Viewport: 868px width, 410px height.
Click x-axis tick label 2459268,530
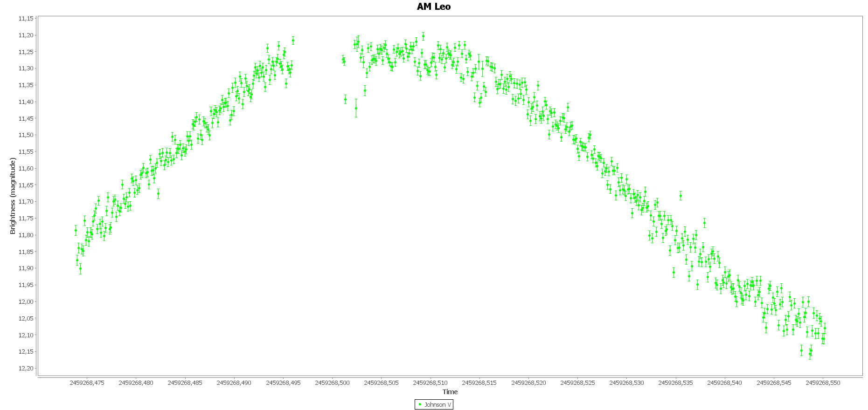(x=627, y=383)
